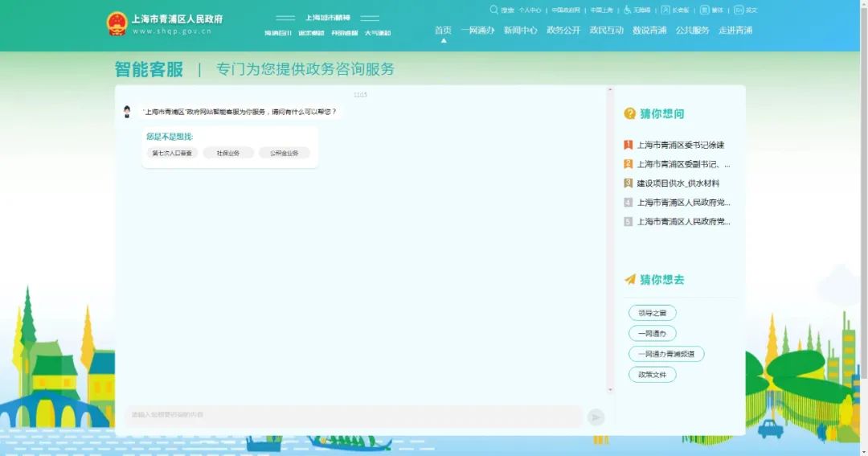
Task: Switch to traditional Chinese via 繁体 icon
Action: click(705, 10)
